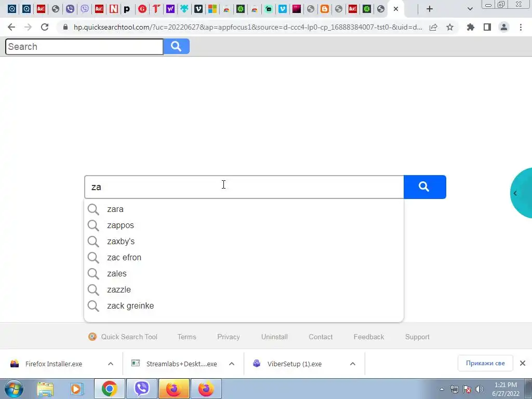Open the Extensions puzzle icon
The width and height of the screenshot is (532, 399).
[x=470, y=27]
